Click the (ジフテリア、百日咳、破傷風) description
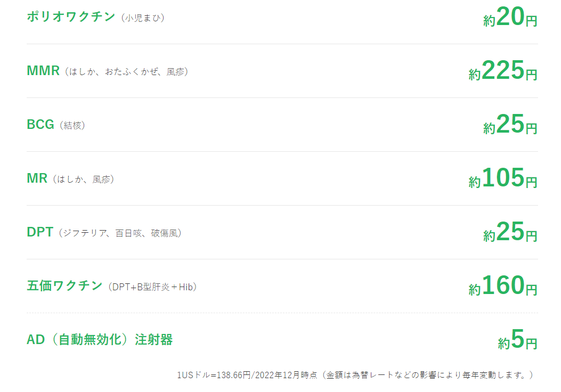561x392 pixels. 120,233
